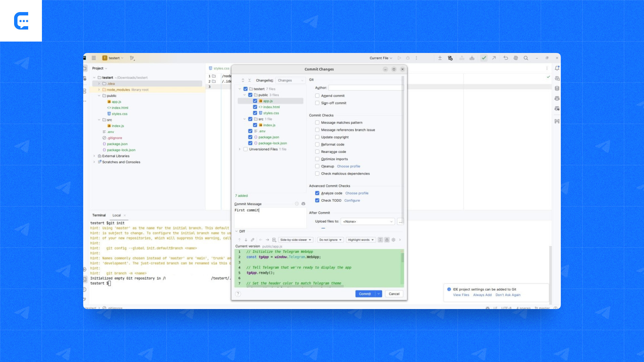This screenshot has width=644, height=362.
Task: Click the blue Commit button
Action: (x=365, y=294)
